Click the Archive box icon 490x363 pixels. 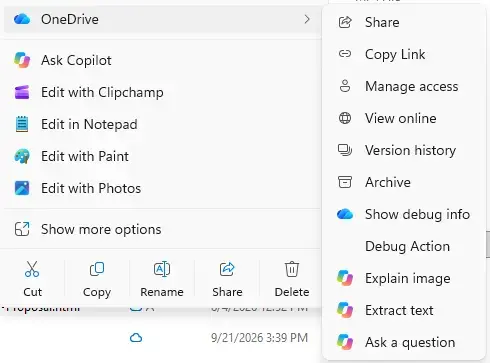pyautogui.click(x=345, y=182)
